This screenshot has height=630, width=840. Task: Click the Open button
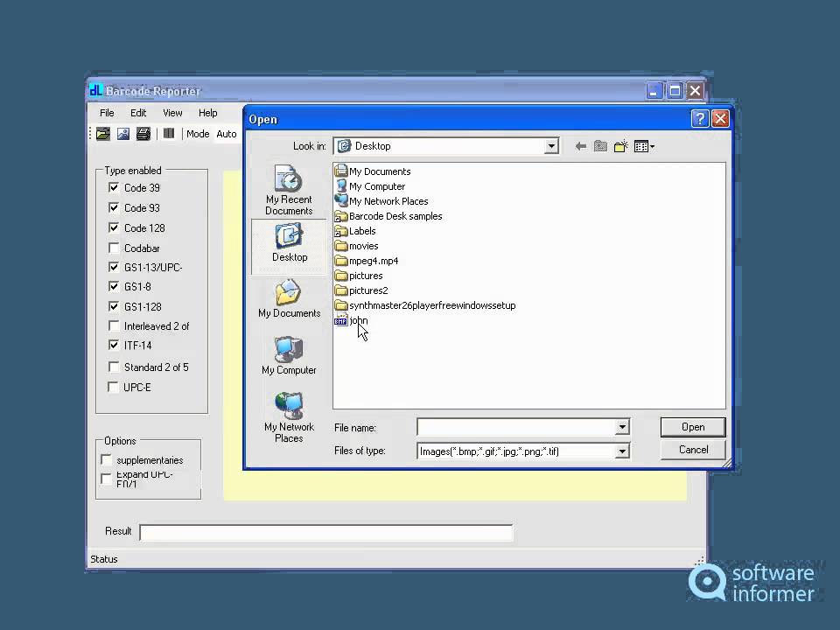[693, 427]
